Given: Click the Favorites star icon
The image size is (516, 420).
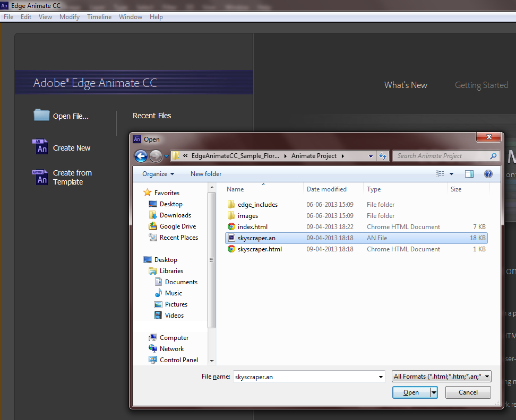Looking at the screenshot, I should [x=148, y=192].
